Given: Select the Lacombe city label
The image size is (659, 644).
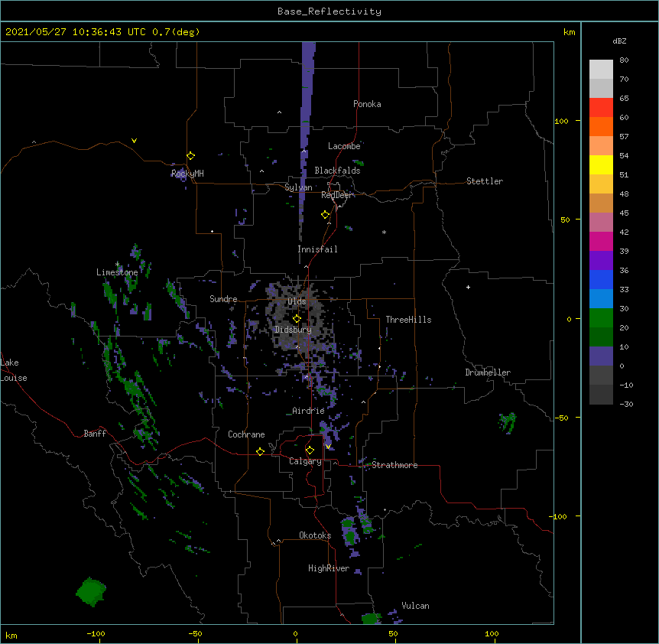Looking at the screenshot, I should [x=344, y=146].
